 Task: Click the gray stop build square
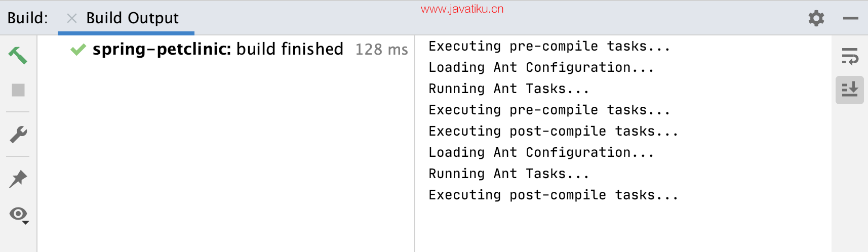(x=18, y=90)
